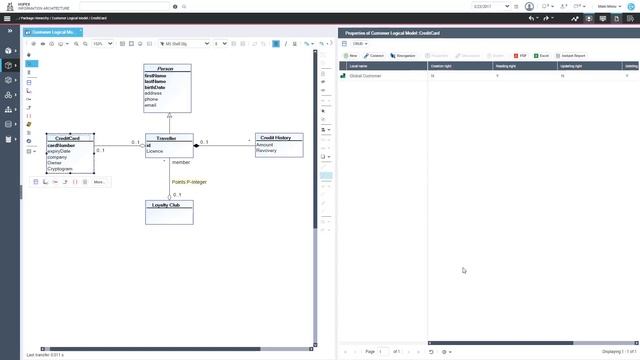Sort by Reading right column header

pyautogui.click(x=525, y=66)
